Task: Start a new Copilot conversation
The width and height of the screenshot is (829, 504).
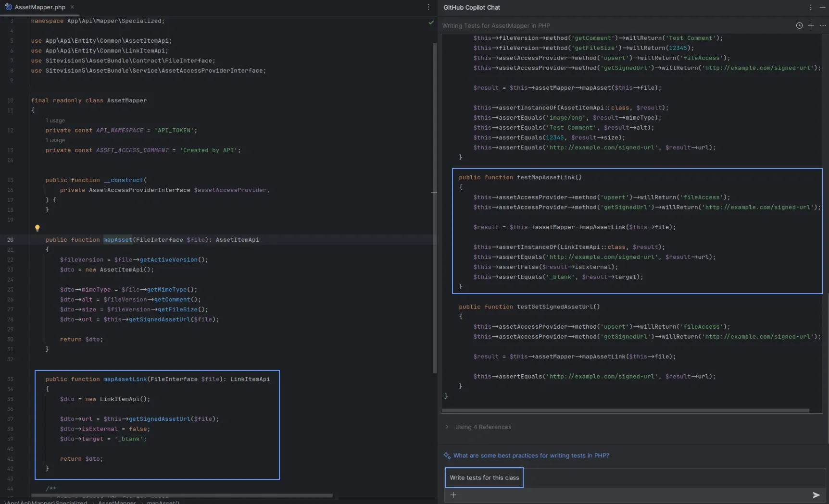Action: [x=811, y=25]
